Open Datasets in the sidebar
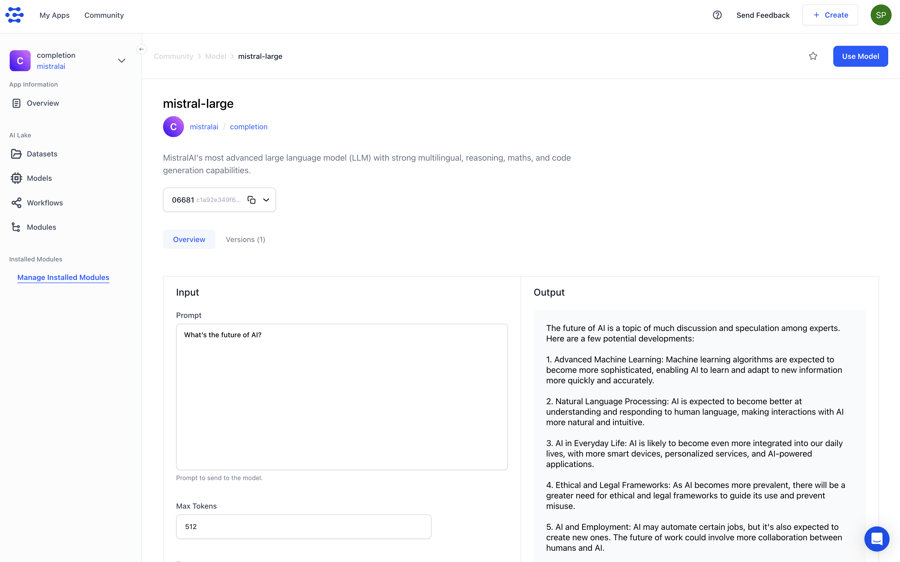 click(x=42, y=154)
